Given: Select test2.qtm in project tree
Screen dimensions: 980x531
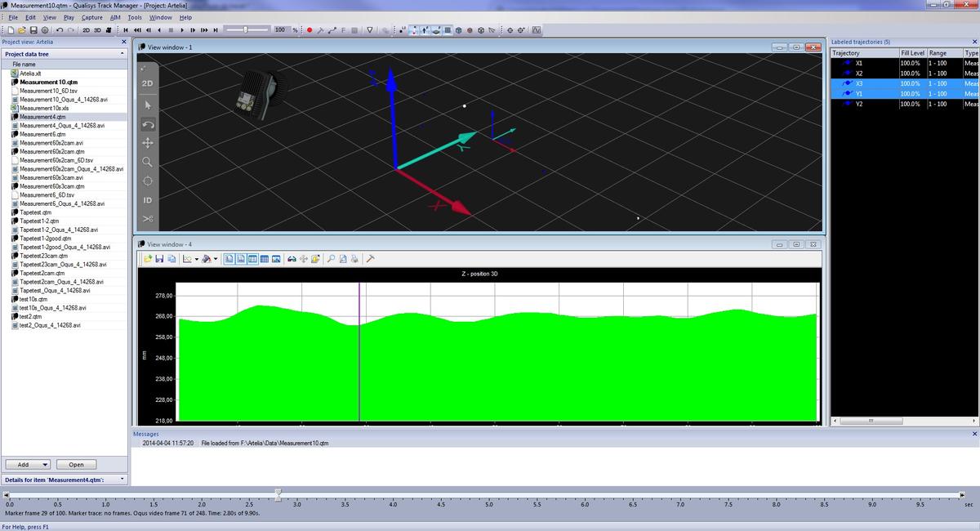Looking at the screenshot, I should [x=30, y=316].
